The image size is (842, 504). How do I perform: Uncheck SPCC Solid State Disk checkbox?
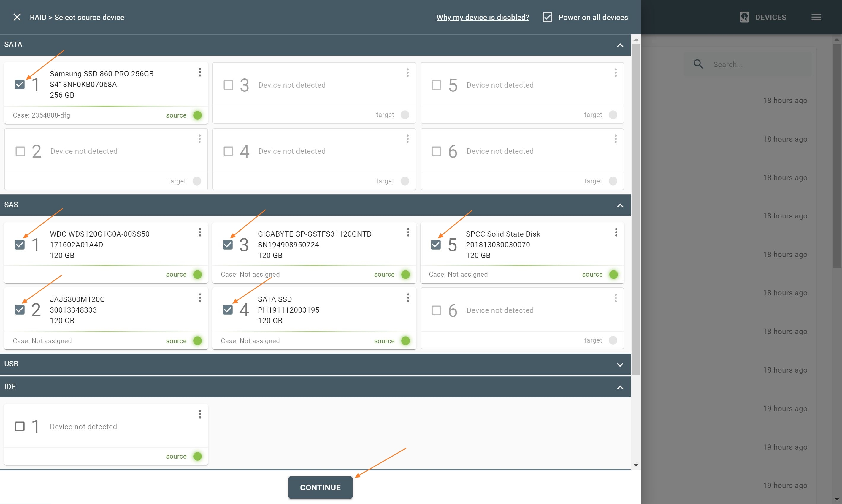pos(436,245)
